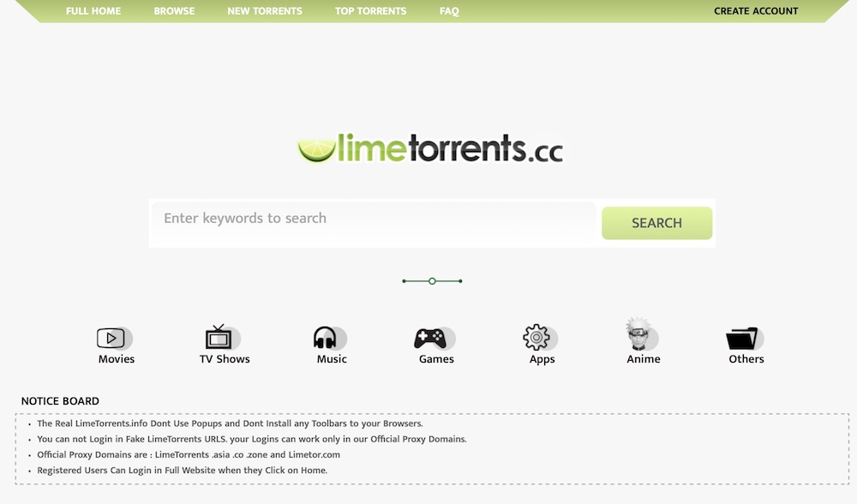Click the TV Shows label text
The height and width of the screenshot is (504, 857).
coord(225,359)
